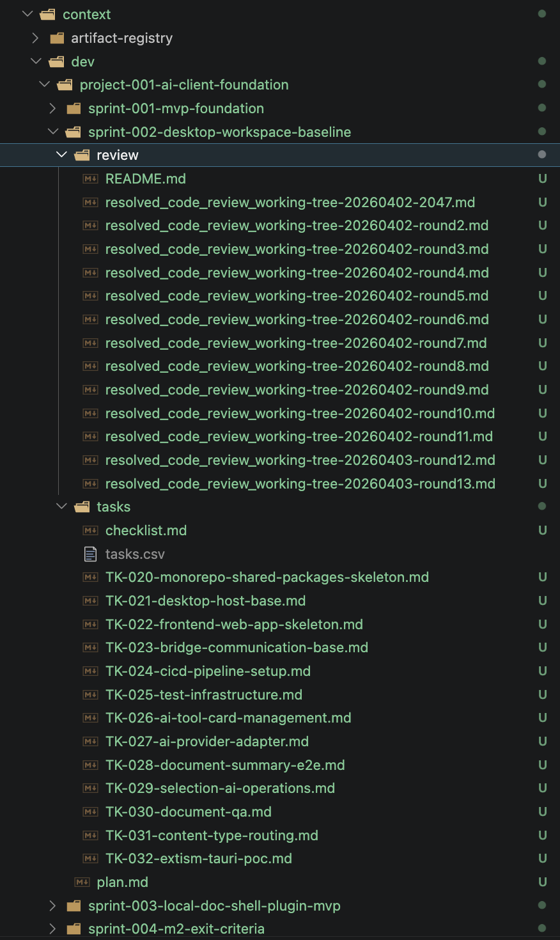Click the Markdown icon beside README.md
Viewport: 560px width, 940px height.
(x=91, y=179)
